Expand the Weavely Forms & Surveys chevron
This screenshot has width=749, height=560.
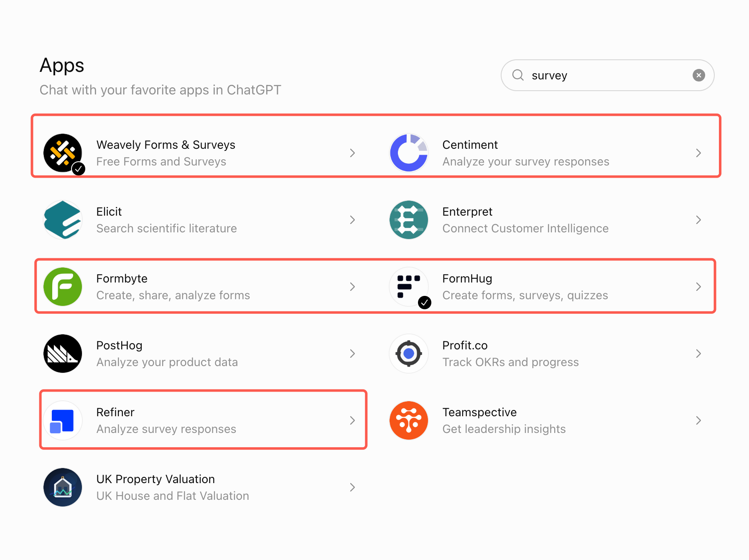(x=352, y=153)
